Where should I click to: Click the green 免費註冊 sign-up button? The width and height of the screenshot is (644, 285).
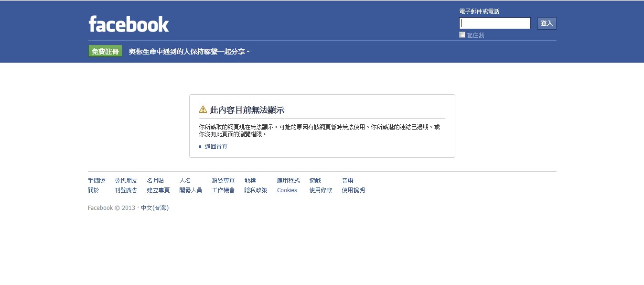click(105, 51)
